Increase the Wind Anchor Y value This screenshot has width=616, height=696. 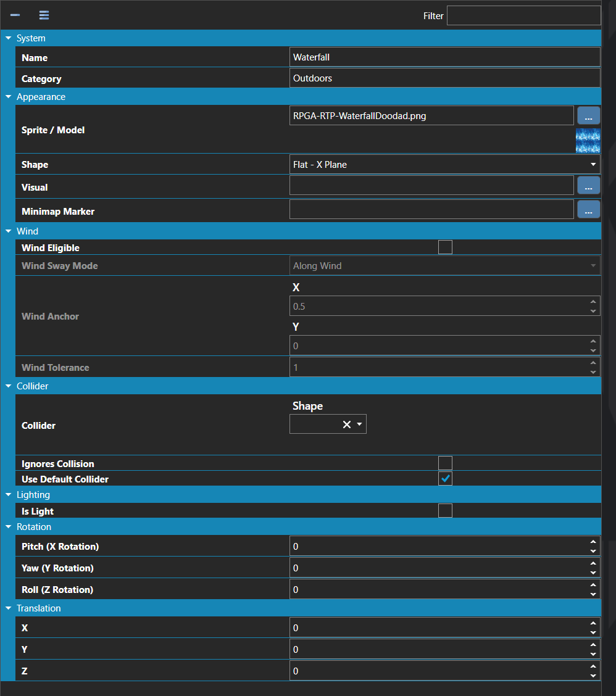pos(593,341)
